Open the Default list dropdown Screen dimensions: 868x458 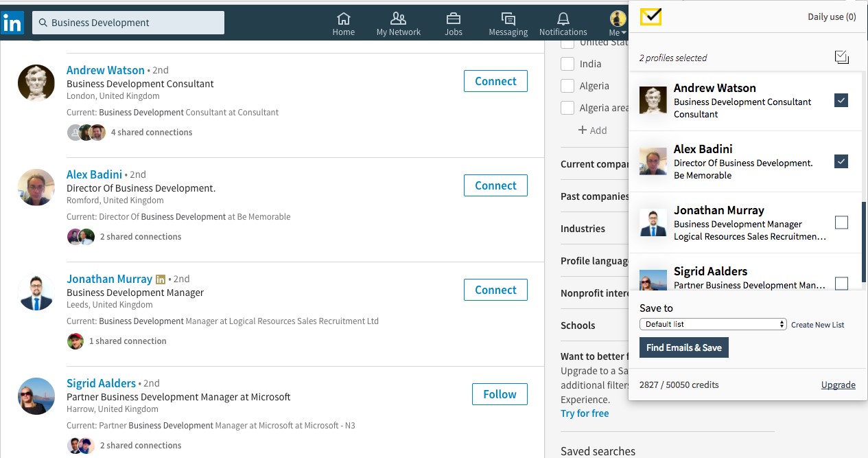[x=713, y=324]
